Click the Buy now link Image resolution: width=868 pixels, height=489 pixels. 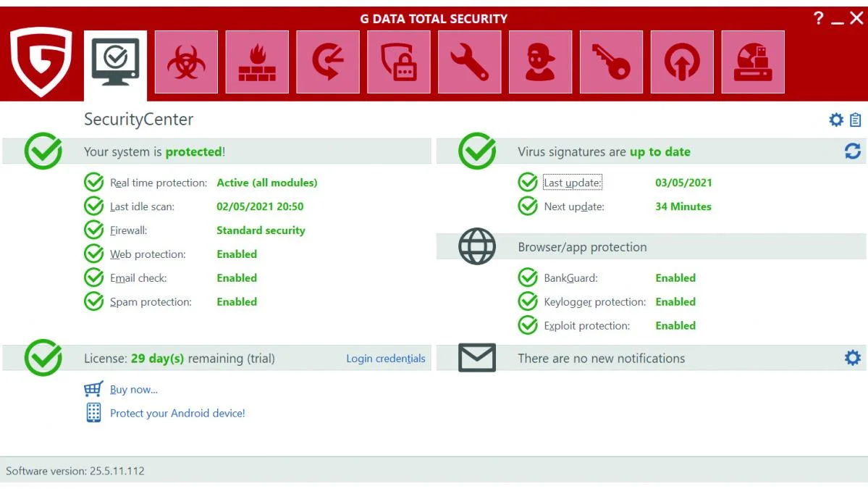[x=134, y=389]
